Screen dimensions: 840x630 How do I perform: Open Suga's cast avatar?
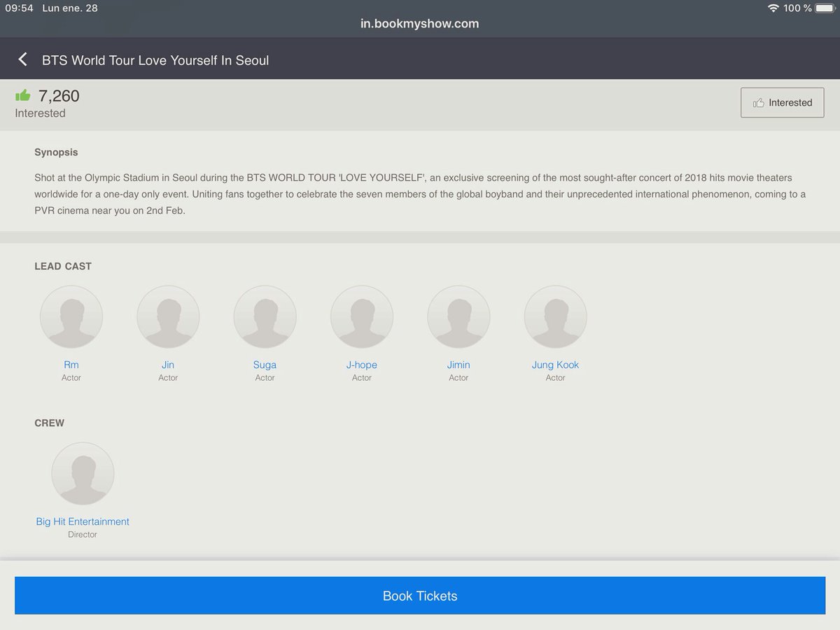(x=265, y=317)
